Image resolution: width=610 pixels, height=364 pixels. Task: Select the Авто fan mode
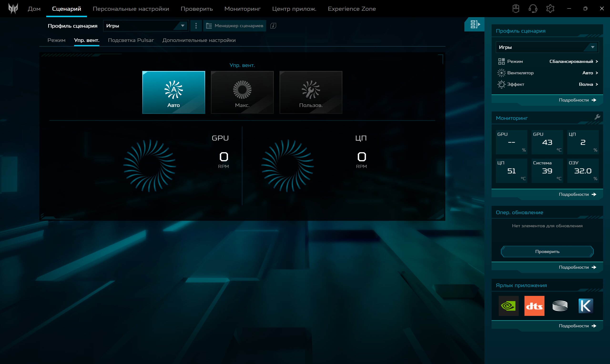point(173,92)
